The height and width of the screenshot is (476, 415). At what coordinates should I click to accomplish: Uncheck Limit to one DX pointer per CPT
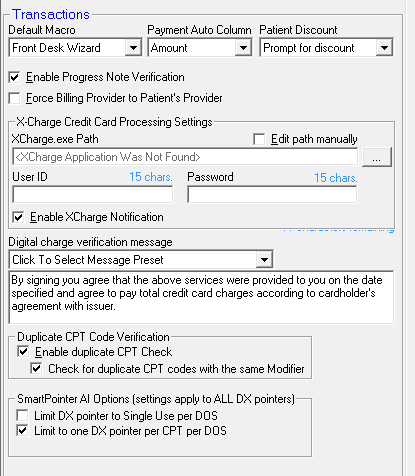click(x=22, y=431)
